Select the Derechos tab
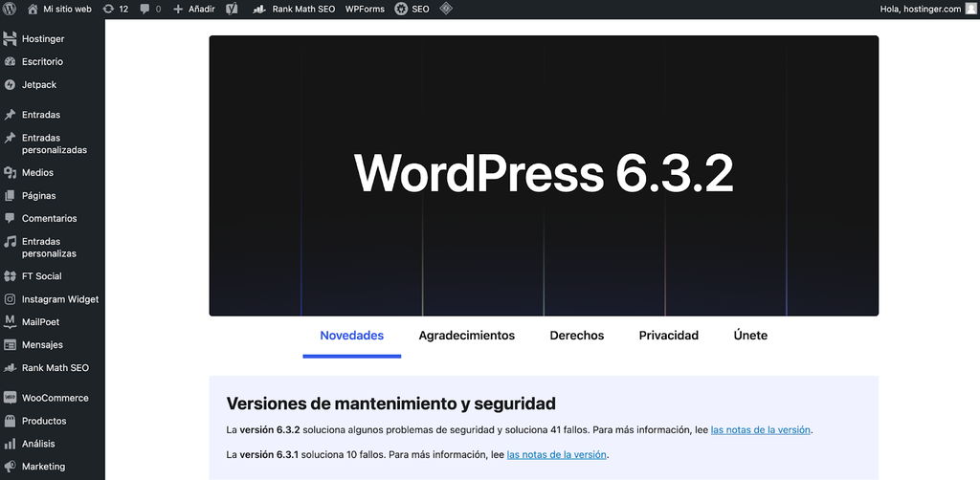 [576, 336]
